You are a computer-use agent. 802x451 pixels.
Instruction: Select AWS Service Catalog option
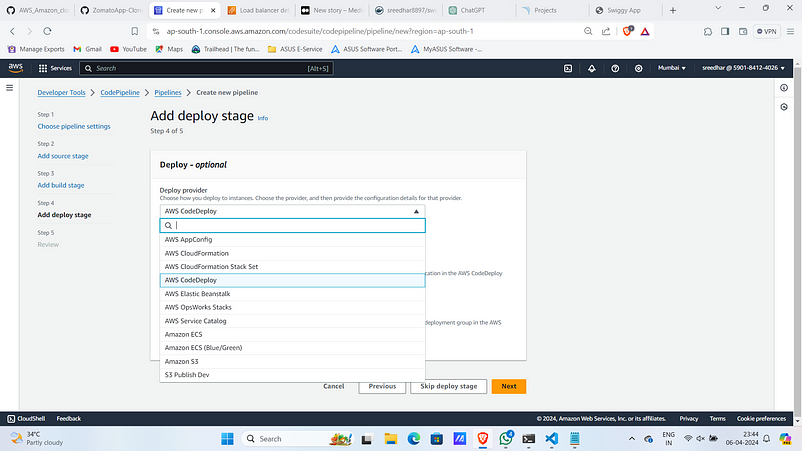[x=292, y=321]
